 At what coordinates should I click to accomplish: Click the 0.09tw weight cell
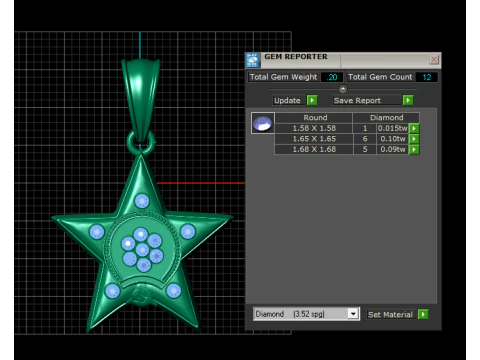[392, 149]
